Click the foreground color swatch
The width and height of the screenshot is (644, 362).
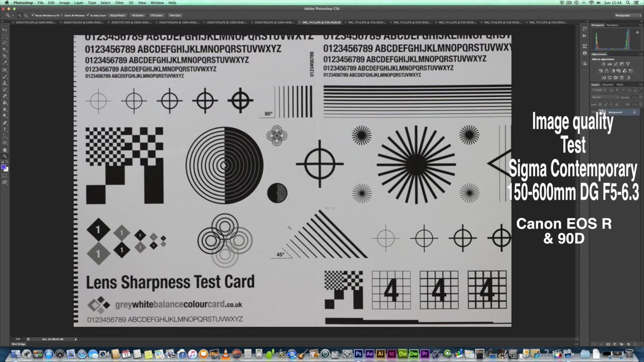[x=4, y=166]
